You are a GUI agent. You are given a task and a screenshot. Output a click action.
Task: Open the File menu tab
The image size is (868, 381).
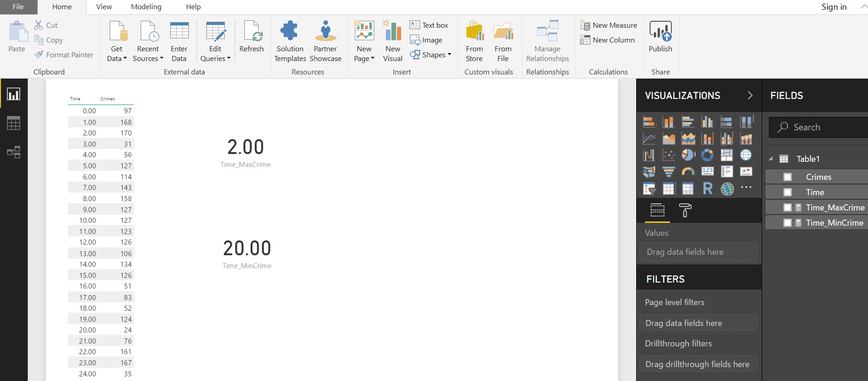click(x=18, y=7)
